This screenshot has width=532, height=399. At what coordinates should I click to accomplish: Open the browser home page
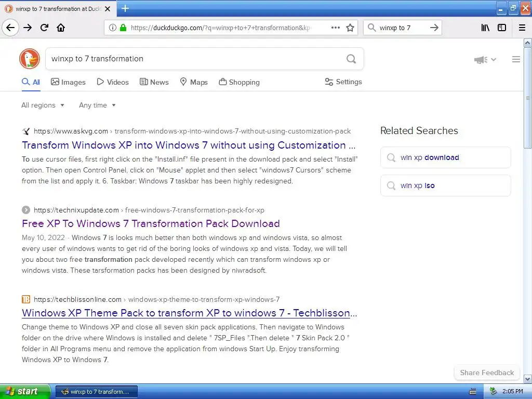[x=61, y=28]
